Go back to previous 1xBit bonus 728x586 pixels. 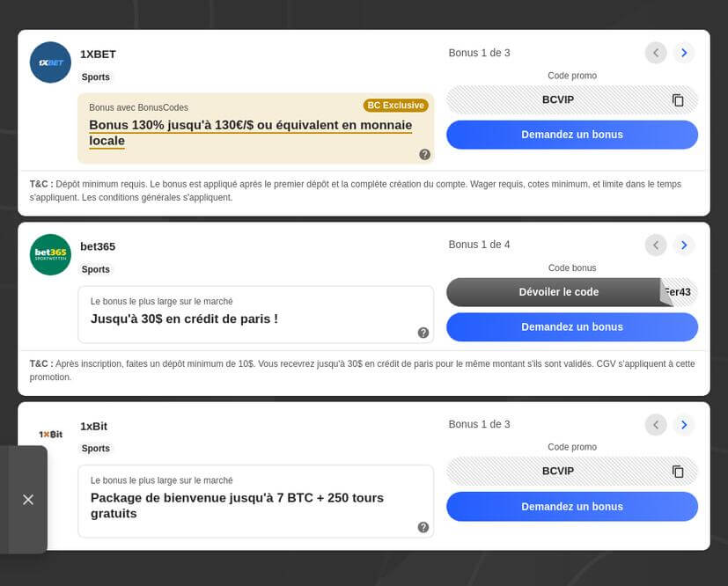(x=656, y=425)
